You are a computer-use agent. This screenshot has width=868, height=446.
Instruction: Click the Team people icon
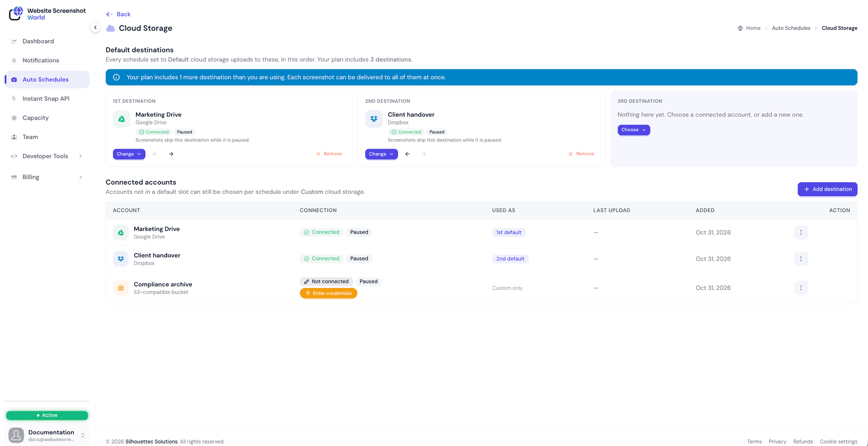[x=14, y=137]
